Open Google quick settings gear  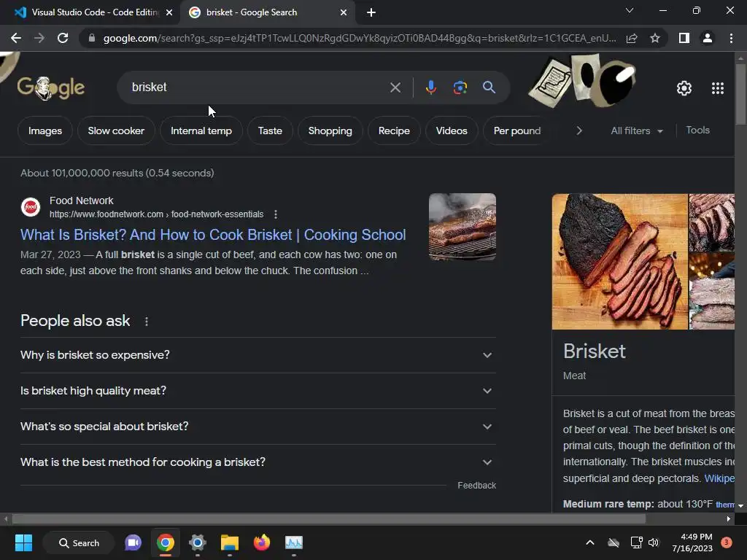(x=684, y=88)
